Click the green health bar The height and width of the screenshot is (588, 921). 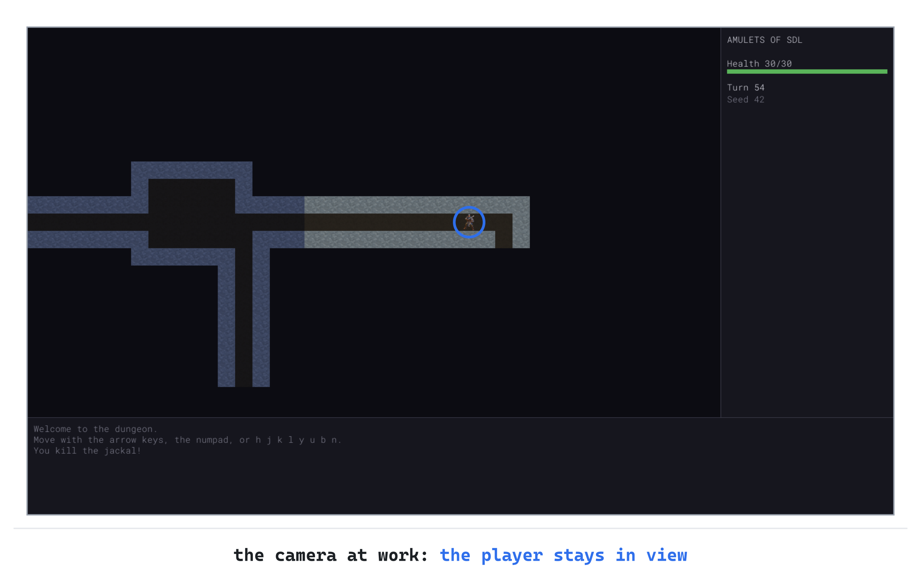807,71
